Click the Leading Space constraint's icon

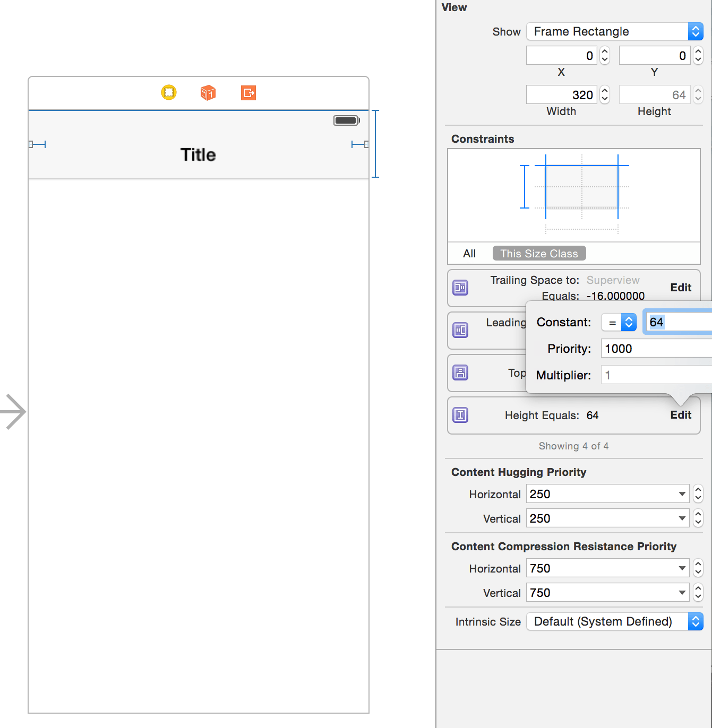tap(460, 330)
